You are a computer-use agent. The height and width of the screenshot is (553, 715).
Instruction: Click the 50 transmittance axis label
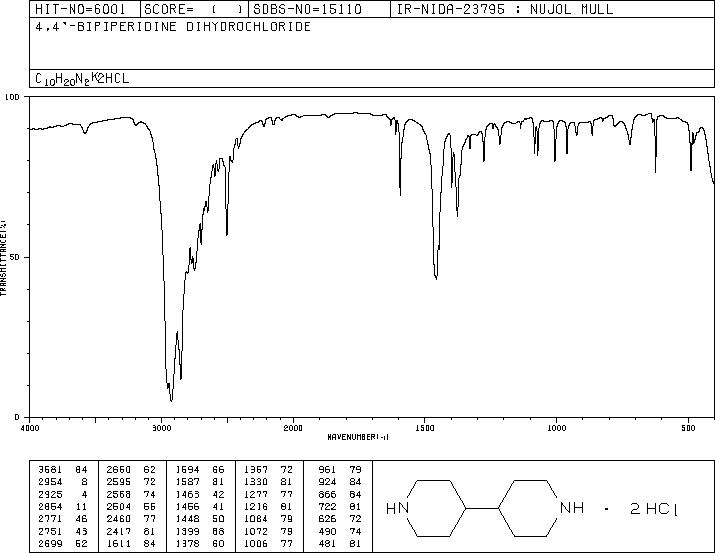16,257
